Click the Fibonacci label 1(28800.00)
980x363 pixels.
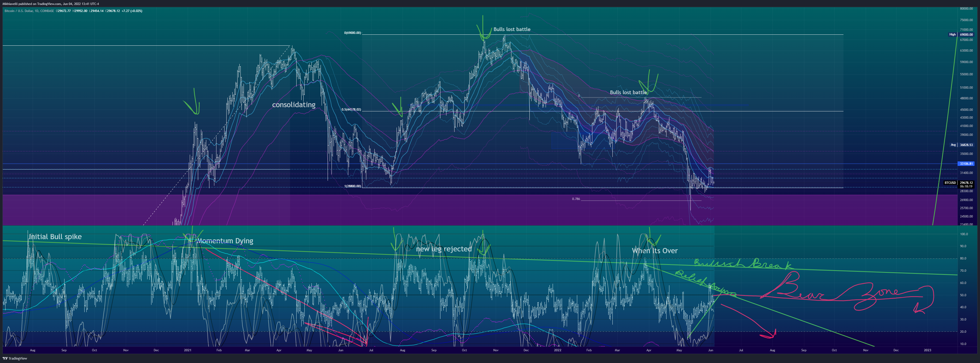click(x=352, y=186)
